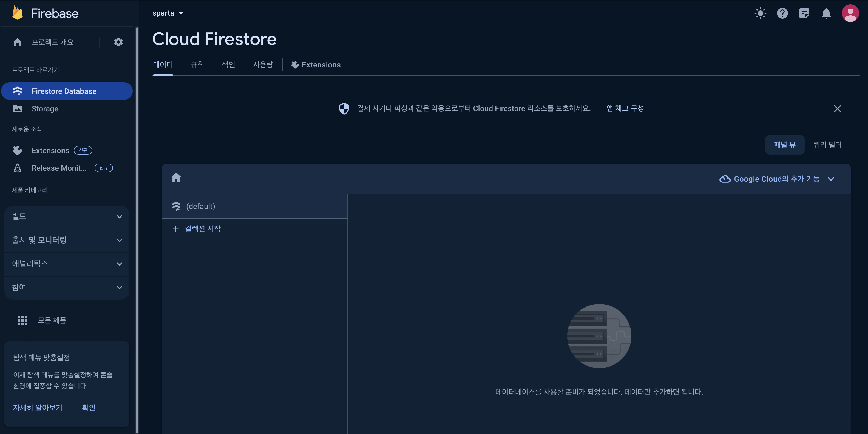Switch to the 규칙 tab
Screen dimensions: 868x434
(197, 65)
